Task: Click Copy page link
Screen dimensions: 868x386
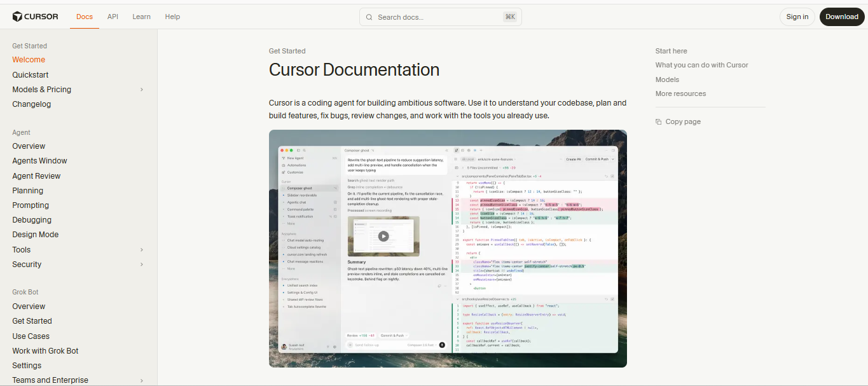Action: point(678,121)
